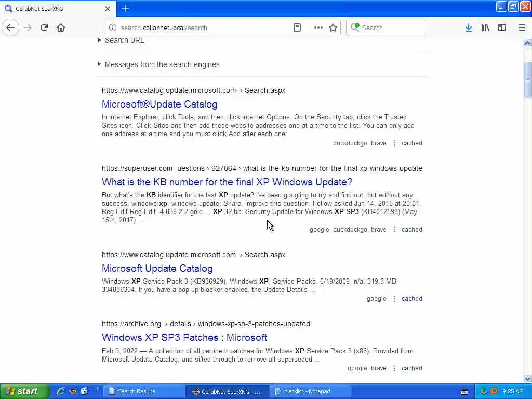Open the Library bookmarks icon
The height and width of the screenshot is (399, 532).
coord(485,28)
